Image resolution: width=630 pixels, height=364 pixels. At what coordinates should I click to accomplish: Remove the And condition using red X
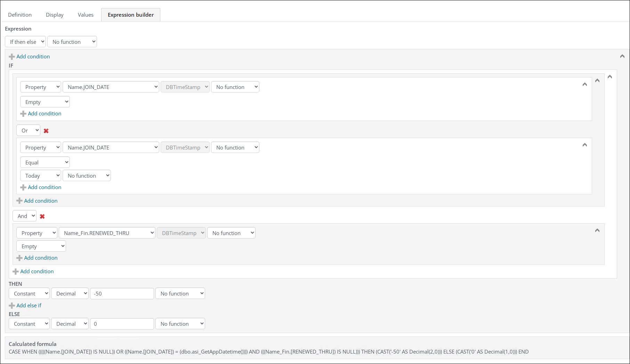click(x=42, y=216)
